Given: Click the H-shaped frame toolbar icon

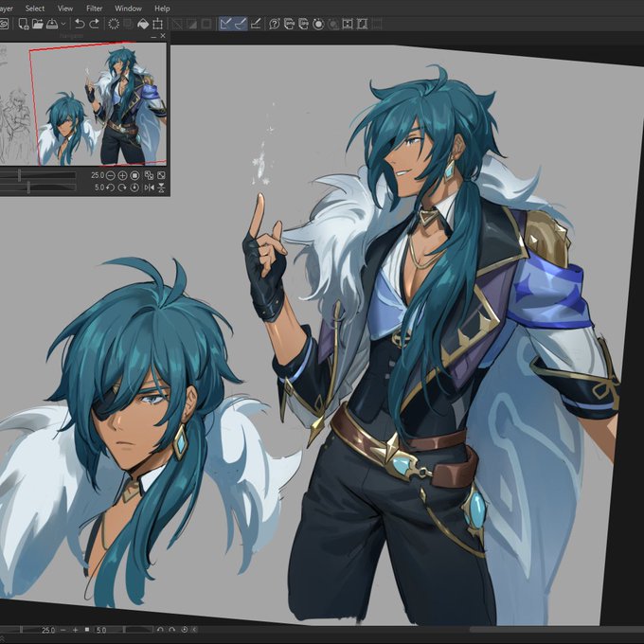Looking at the screenshot, I should pos(348,24).
